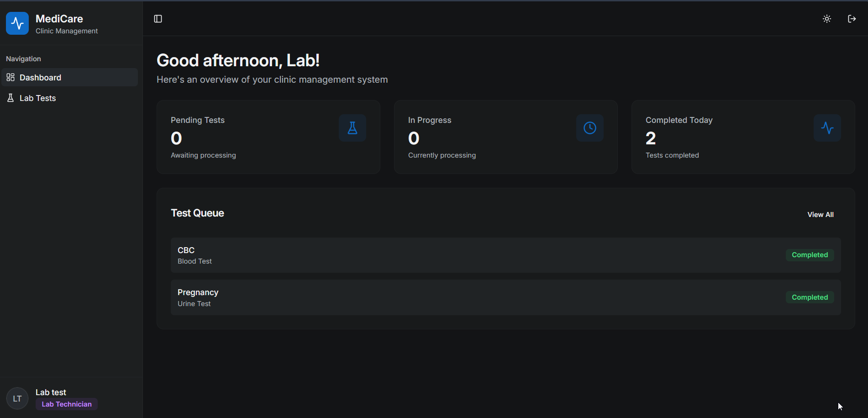Open Lab Tests in the navigation sidebar
The image size is (868, 418).
tap(37, 98)
